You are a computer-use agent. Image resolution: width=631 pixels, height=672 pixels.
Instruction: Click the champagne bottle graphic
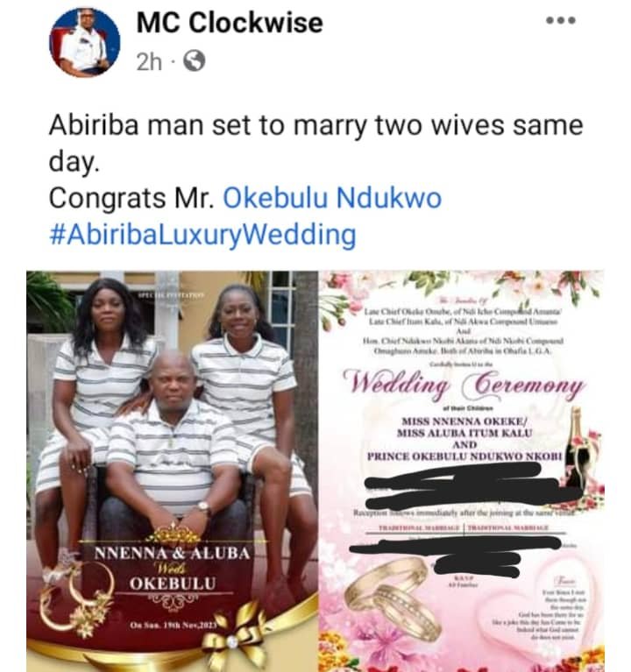(x=576, y=448)
